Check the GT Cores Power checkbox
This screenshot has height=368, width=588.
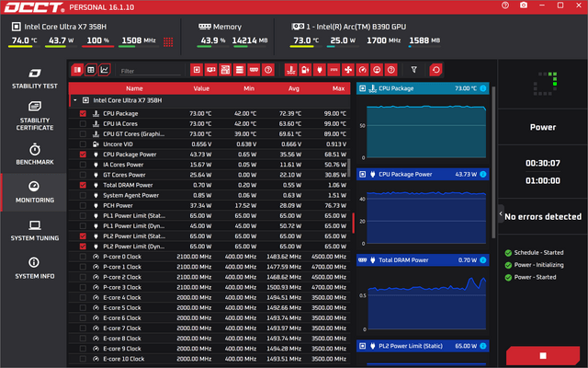[83, 175]
